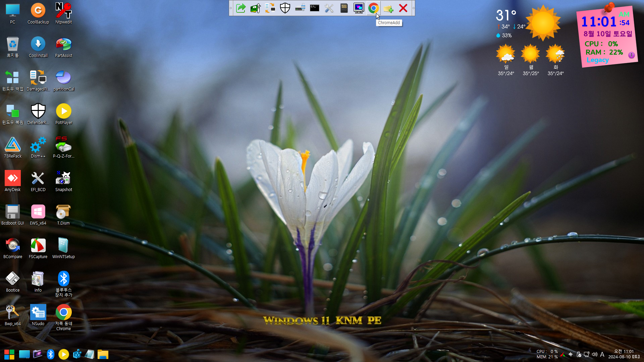The height and width of the screenshot is (362, 644).
Task: Launch 윈도우 백업 shortcut
Action: tap(13, 80)
